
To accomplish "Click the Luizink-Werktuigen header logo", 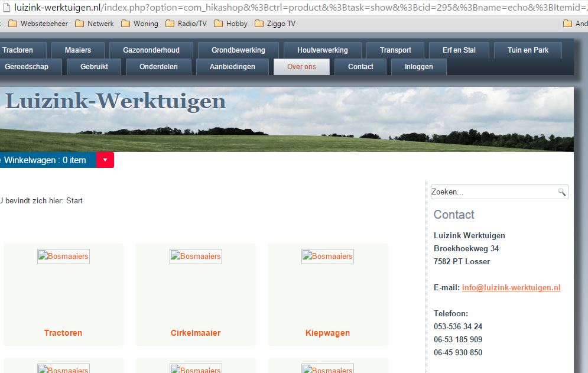I will click(x=115, y=101).
